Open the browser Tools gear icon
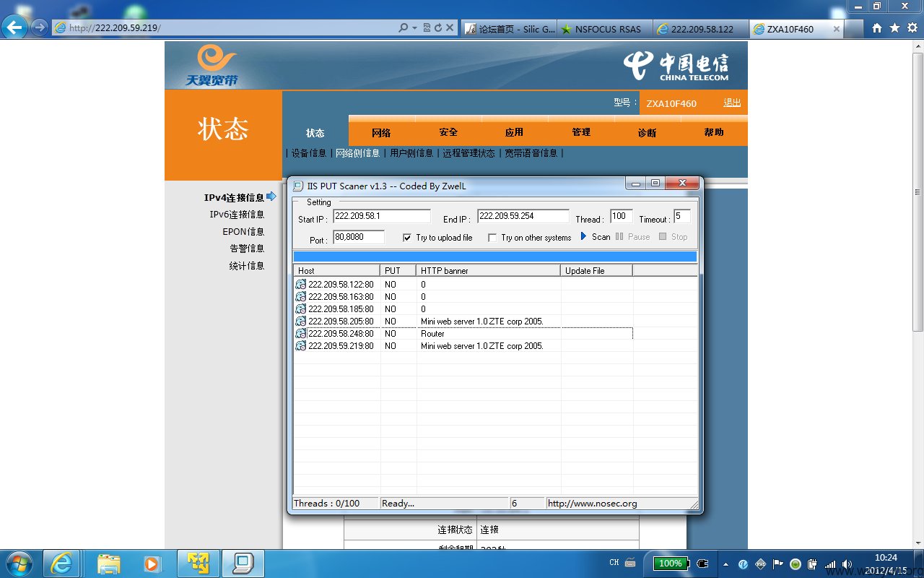Image resolution: width=924 pixels, height=578 pixels. [912, 27]
